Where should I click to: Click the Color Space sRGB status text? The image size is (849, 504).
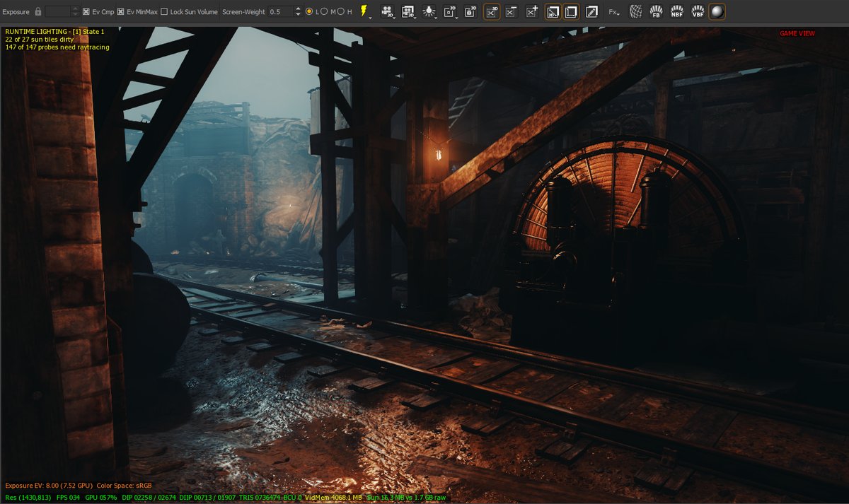coord(125,486)
